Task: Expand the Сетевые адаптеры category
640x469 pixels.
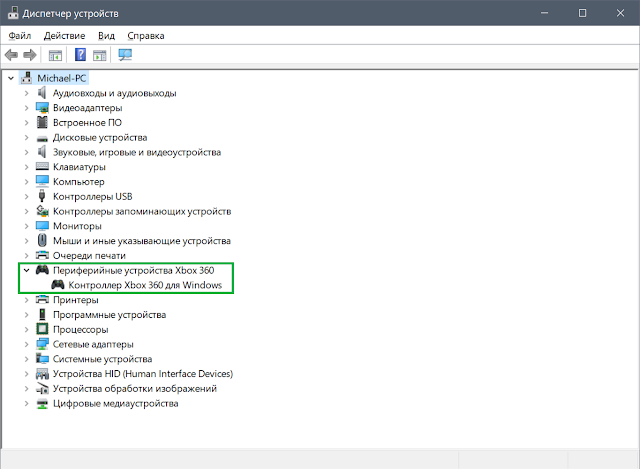Action: [x=27, y=344]
